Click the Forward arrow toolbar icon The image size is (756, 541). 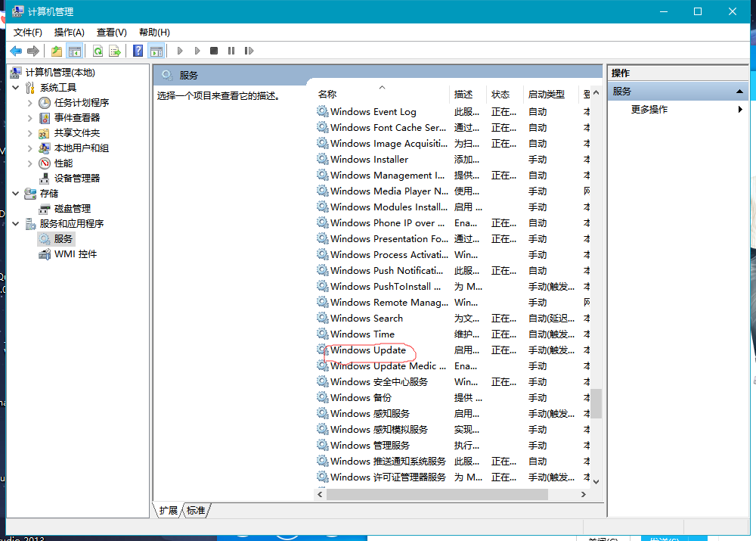[x=33, y=51]
